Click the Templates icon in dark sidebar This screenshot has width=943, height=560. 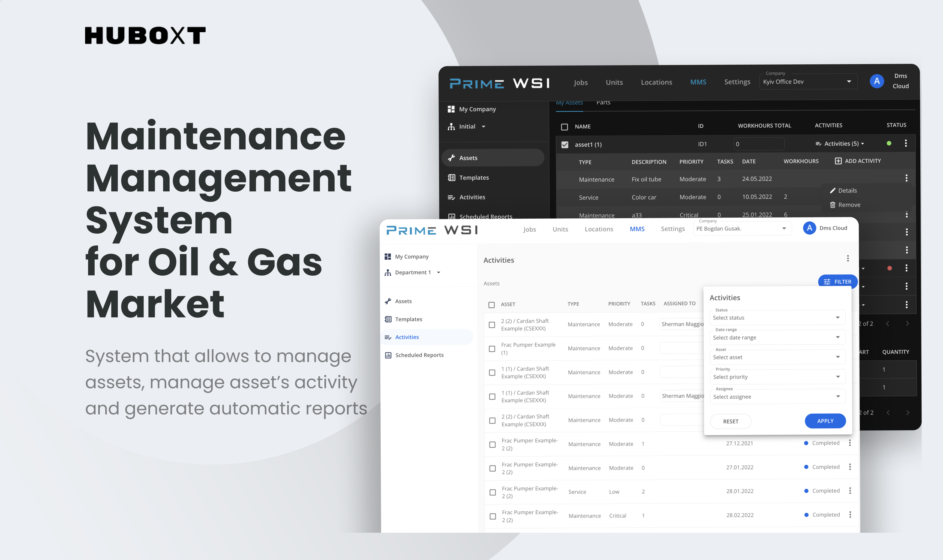point(451,177)
